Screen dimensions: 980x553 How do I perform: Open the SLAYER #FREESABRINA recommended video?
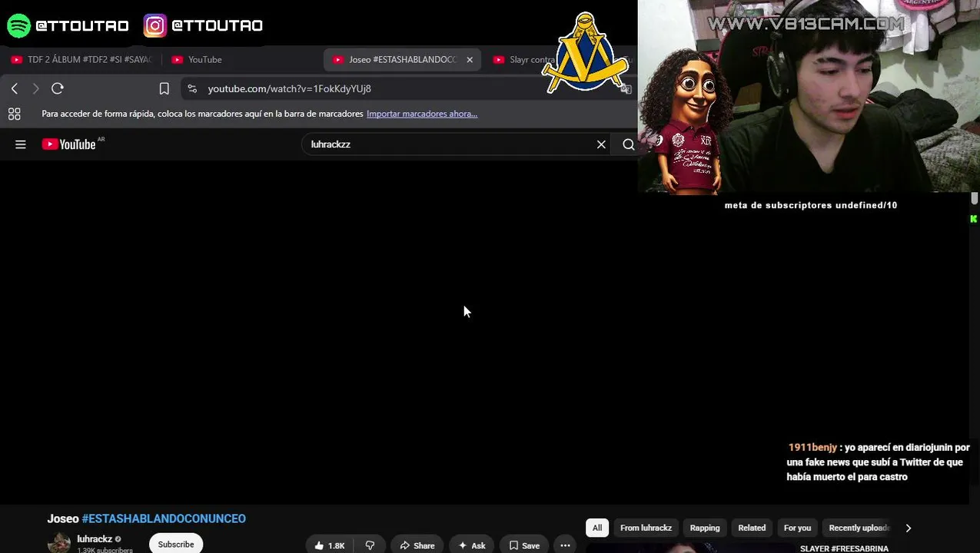(x=844, y=548)
